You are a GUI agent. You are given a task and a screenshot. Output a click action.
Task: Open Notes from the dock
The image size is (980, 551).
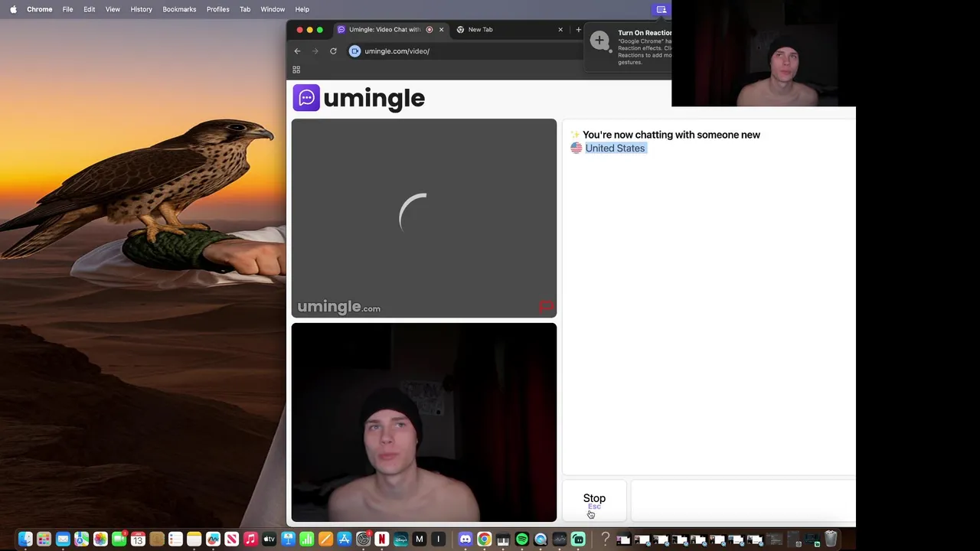(x=194, y=539)
